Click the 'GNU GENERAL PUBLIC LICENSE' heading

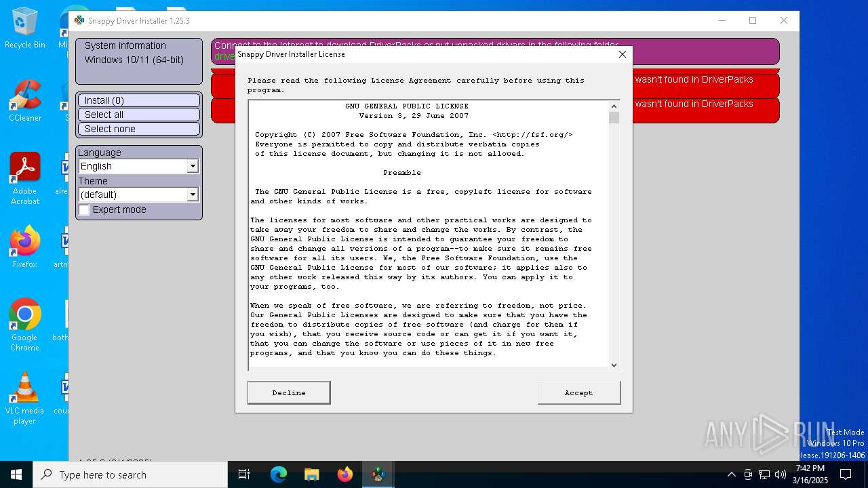(407, 106)
